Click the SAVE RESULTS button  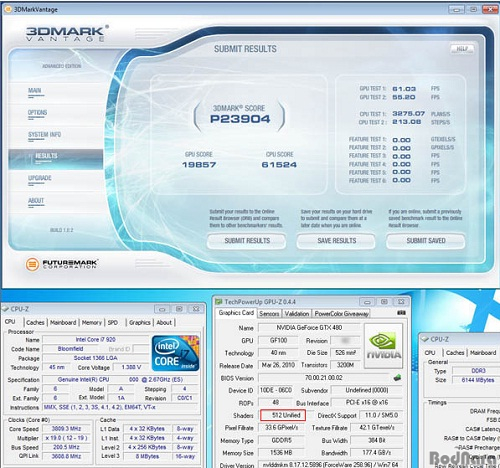click(x=336, y=241)
